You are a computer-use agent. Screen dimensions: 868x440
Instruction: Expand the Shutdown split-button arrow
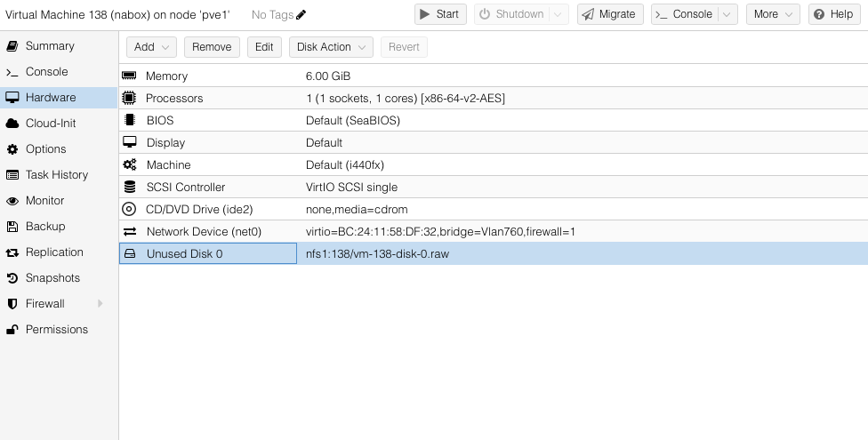(x=558, y=14)
